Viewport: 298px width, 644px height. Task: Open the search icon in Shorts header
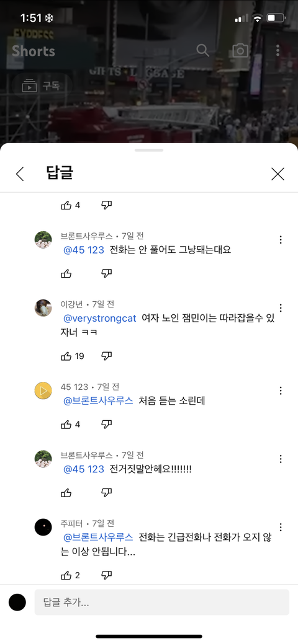[x=202, y=51]
